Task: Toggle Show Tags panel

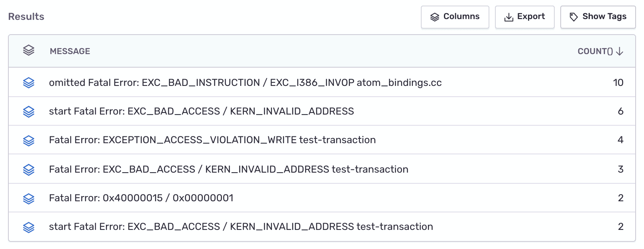Action: click(598, 17)
